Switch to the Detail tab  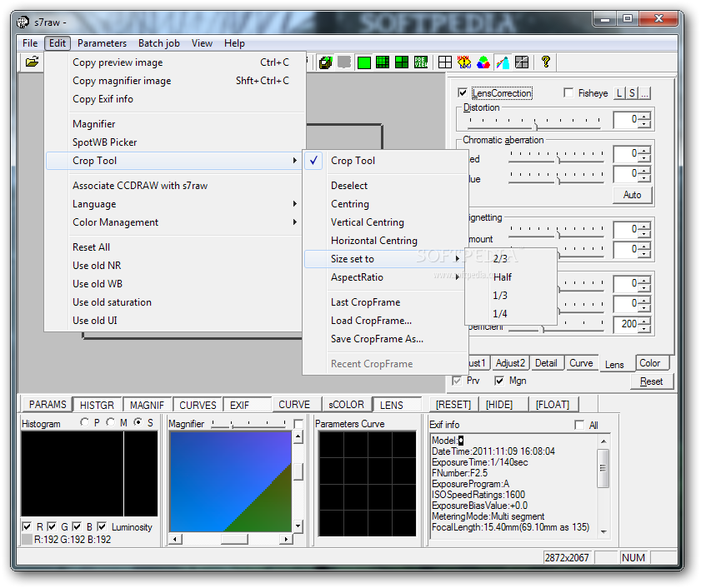tap(546, 363)
